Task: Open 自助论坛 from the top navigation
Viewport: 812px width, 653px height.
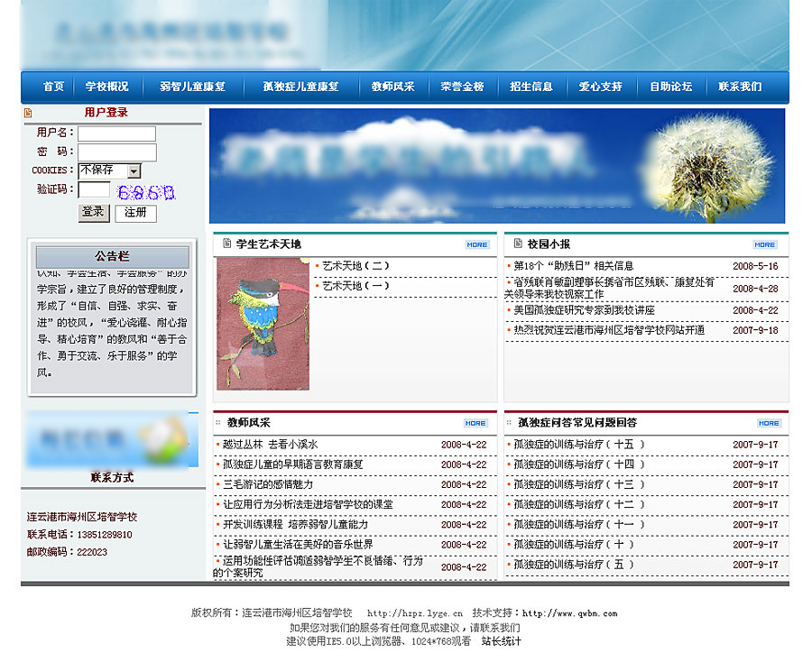Action: coord(670,87)
